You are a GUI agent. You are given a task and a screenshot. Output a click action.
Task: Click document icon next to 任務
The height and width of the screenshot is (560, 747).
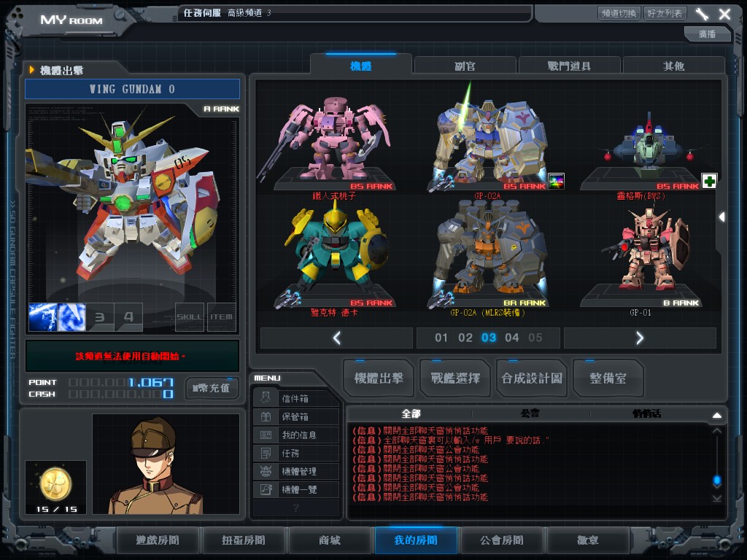point(266,453)
